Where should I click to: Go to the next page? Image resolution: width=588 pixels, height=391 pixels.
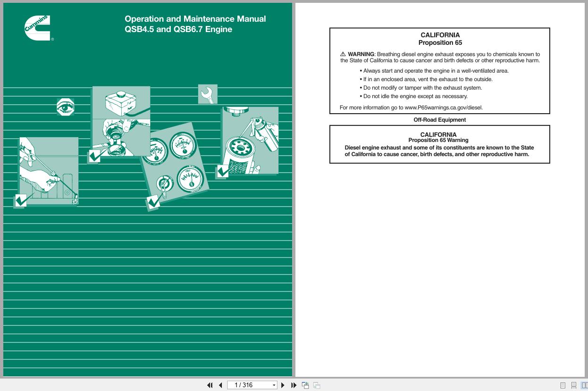[x=283, y=385]
